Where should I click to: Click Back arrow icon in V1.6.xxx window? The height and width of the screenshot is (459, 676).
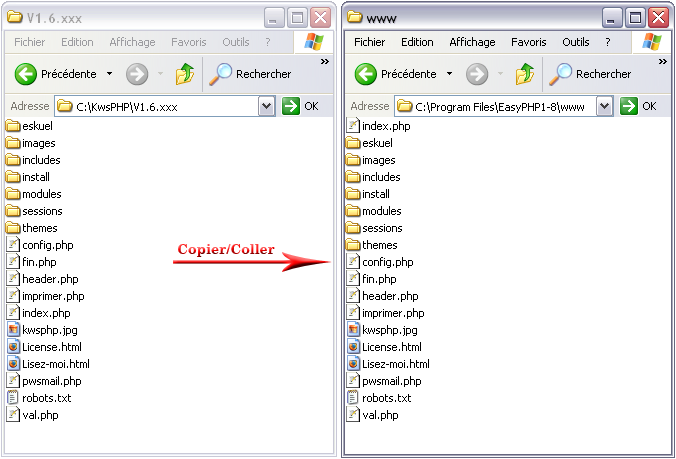tap(25, 74)
